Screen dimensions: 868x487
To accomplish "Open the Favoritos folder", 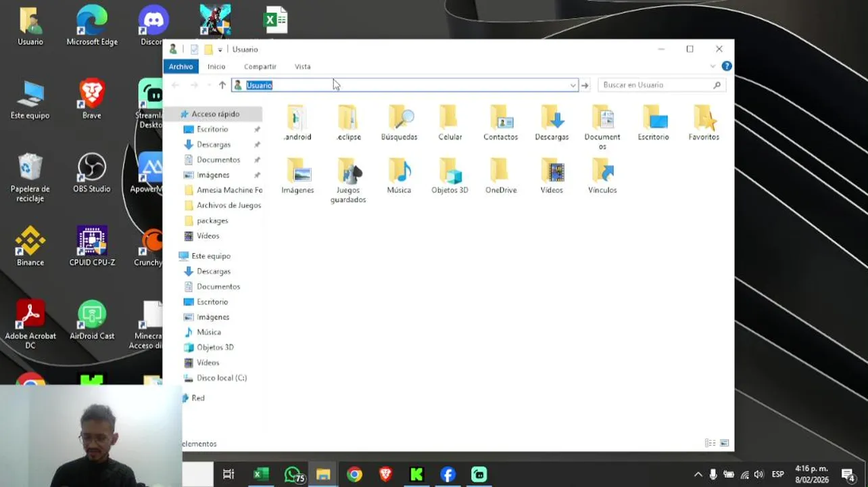I will (x=704, y=123).
